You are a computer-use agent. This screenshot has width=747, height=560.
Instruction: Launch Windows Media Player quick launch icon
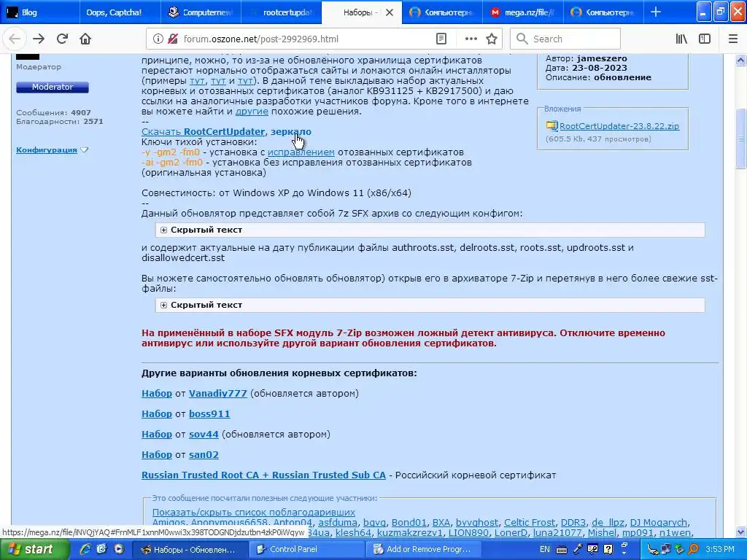pyautogui.click(x=119, y=549)
